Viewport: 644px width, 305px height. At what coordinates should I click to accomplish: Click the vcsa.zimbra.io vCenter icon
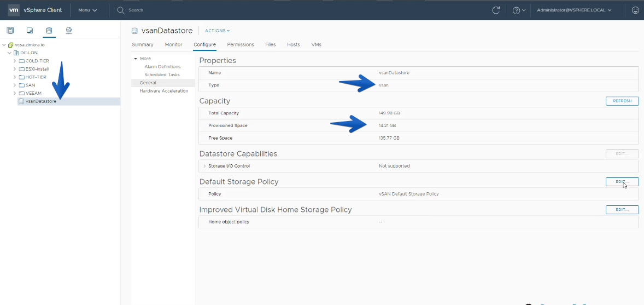pos(10,45)
